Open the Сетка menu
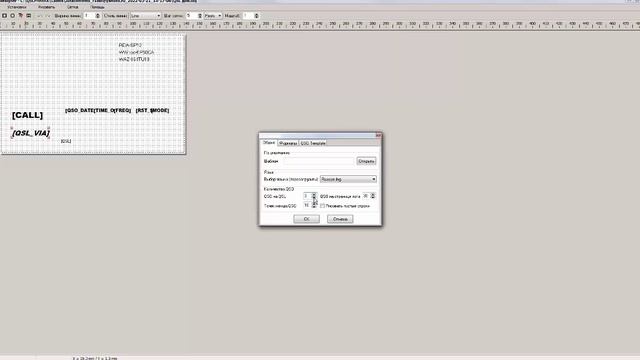The height and width of the screenshot is (360, 640). point(72,7)
